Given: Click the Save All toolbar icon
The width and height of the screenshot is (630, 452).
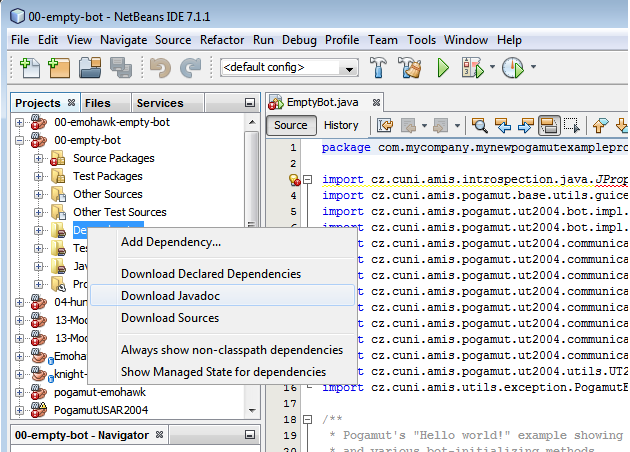Looking at the screenshot, I should [x=121, y=67].
